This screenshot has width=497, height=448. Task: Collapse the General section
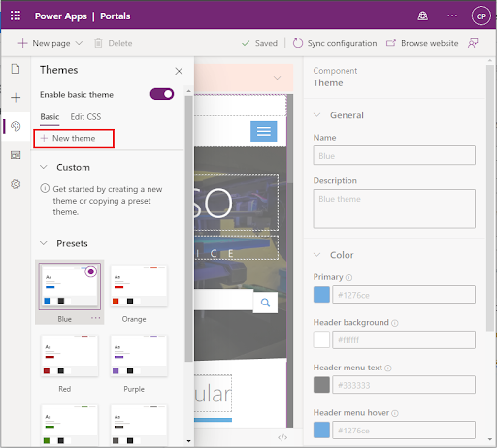[317, 115]
